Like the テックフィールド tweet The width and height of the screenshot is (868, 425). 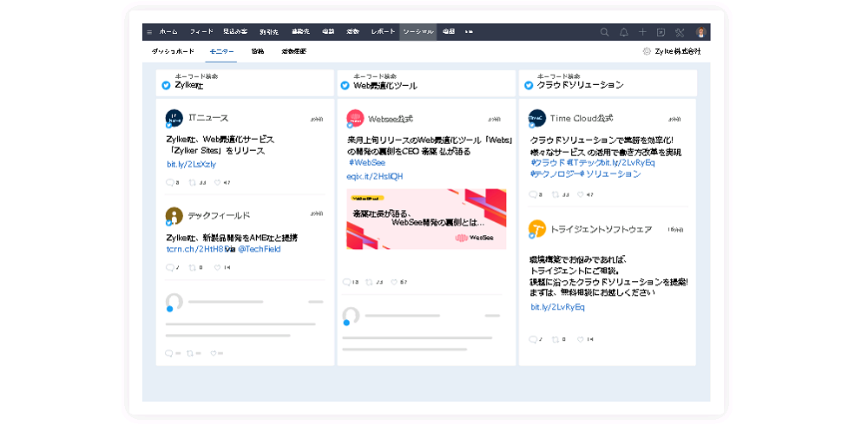[x=218, y=267]
